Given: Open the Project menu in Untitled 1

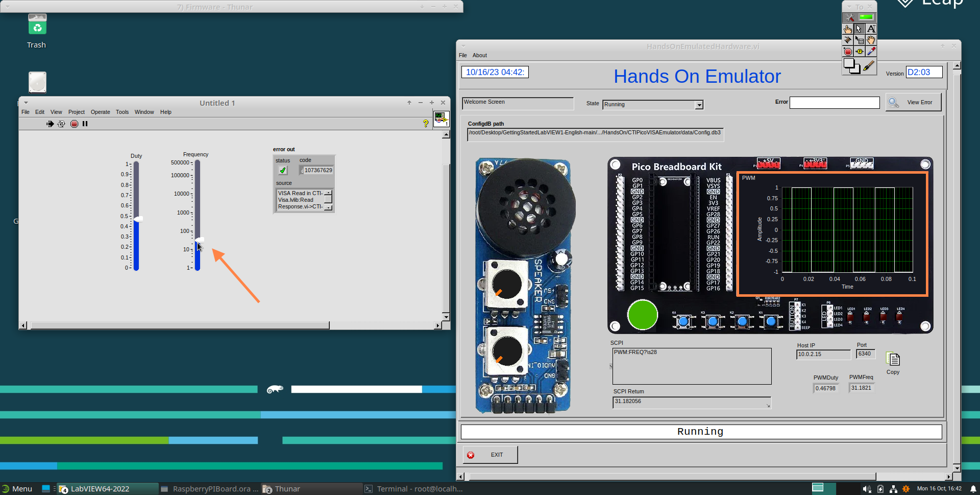Looking at the screenshot, I should [x=77, y=112].
